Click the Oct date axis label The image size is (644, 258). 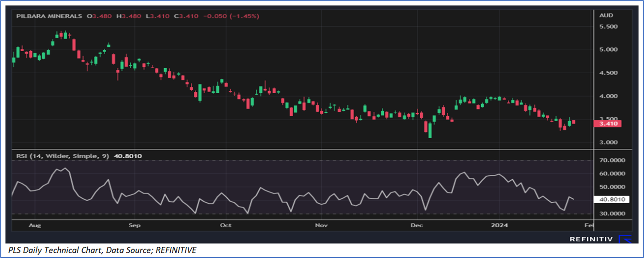[x=226, y=225]
